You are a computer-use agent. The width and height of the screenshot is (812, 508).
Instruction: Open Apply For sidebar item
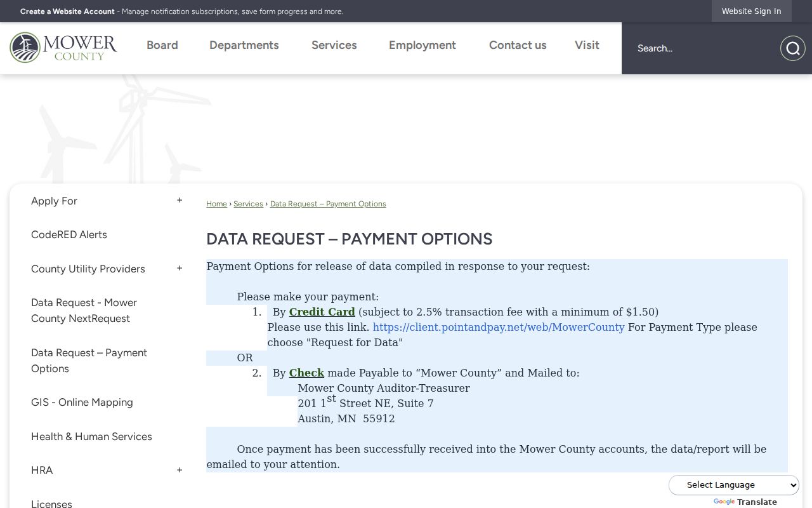[54, 201]
